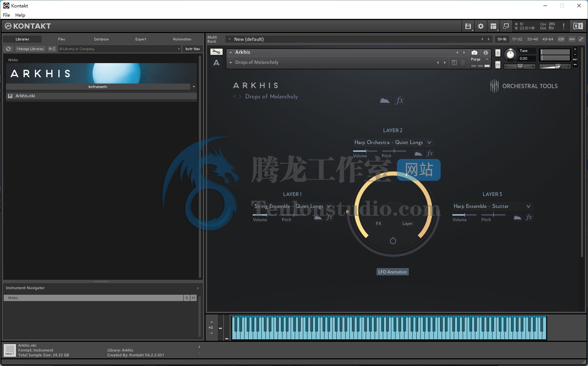Toggle A-Z library sorting

pyautogui.click(x=52, y=49)
